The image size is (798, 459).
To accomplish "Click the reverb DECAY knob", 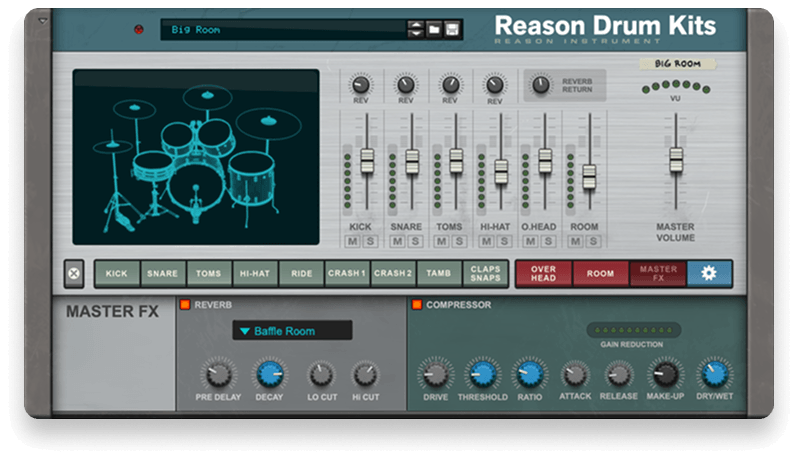I will (270, 375).
